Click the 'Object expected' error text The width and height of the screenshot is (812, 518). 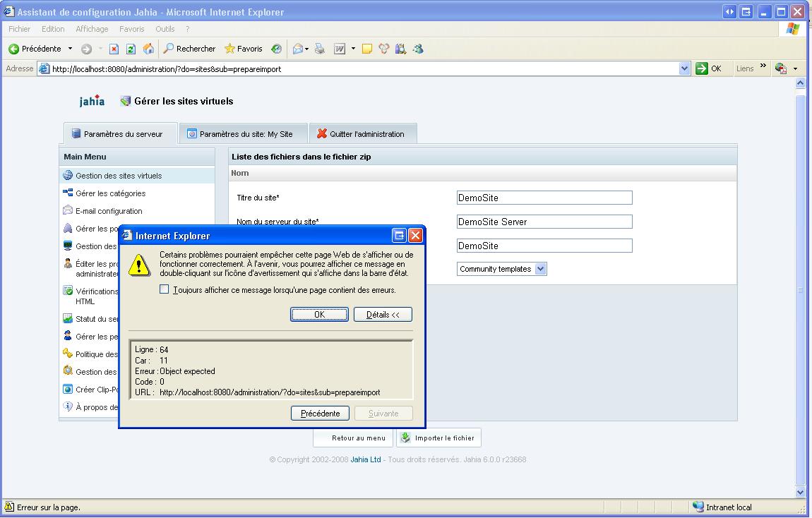(x=187, y=371)
